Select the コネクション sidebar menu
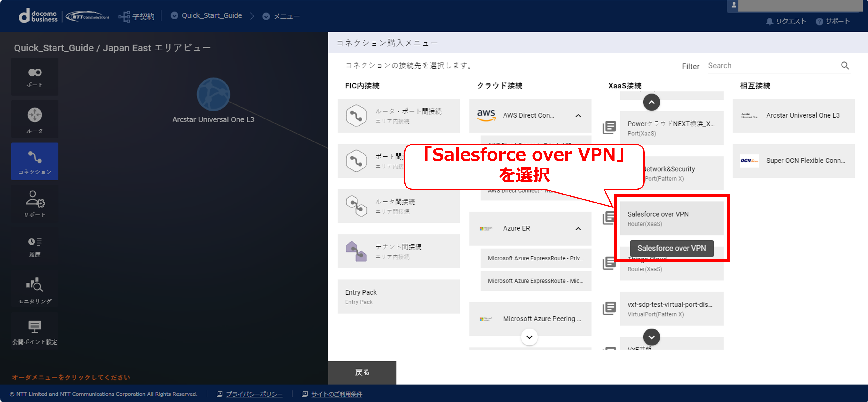The width and height of the screenshot is (868, 402). click(35, 161)
